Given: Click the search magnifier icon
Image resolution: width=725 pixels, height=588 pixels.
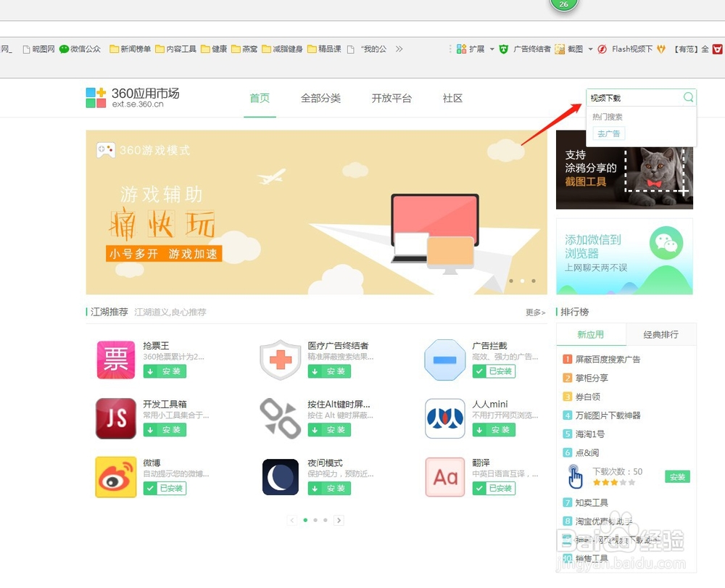Looking at the screenshot, I should [x=688, y=97].
